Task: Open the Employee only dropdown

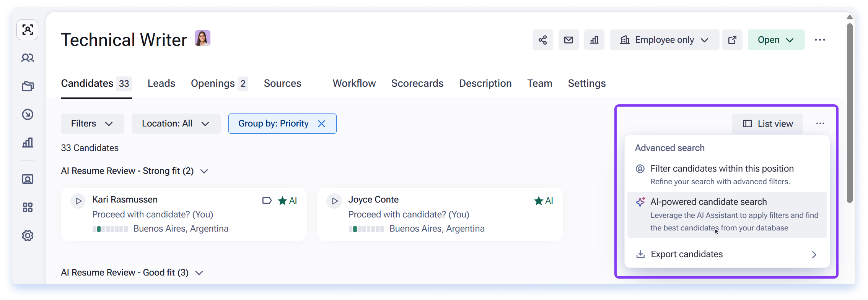Action: pyautogui.click(x=664, y=40)
